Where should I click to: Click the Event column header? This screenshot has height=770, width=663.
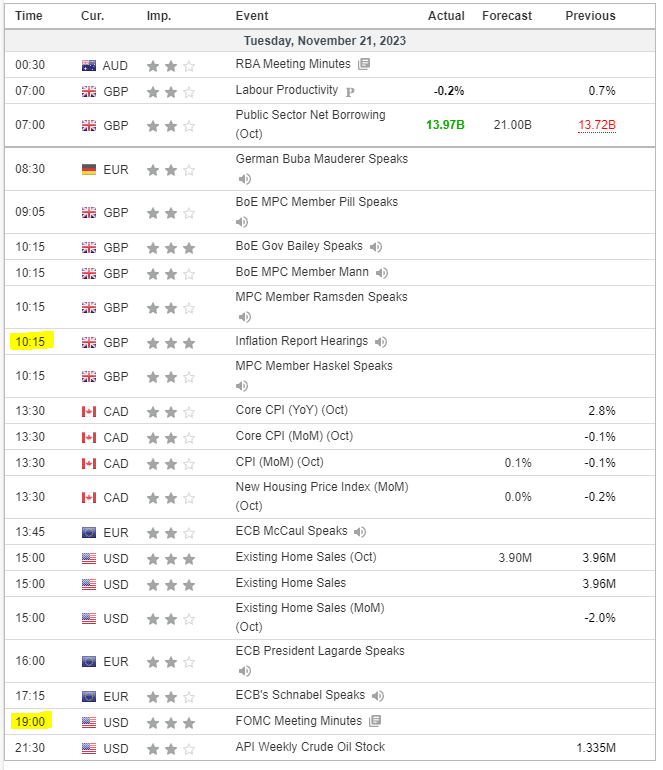coord(251,16)
